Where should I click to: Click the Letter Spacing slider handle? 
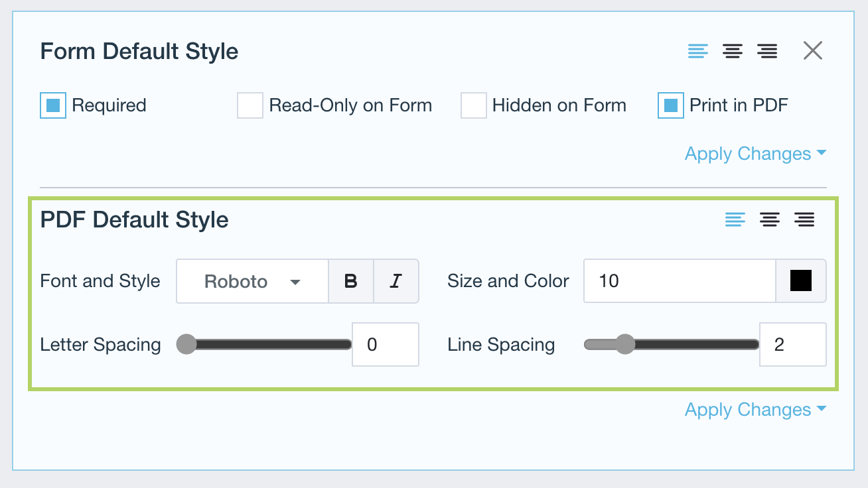coord(186,344)
